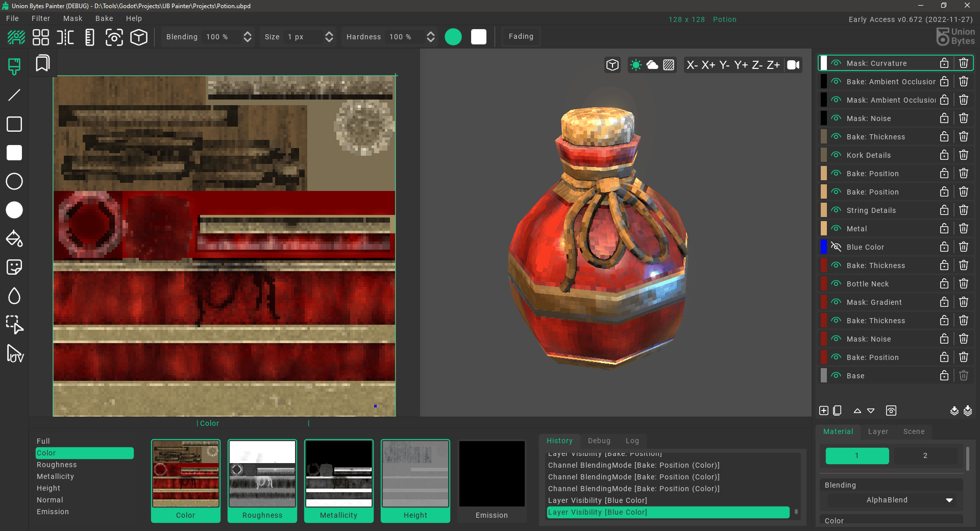Hide the Metal layer
Viewport: 980px width, 531px height.
point(836,229)
